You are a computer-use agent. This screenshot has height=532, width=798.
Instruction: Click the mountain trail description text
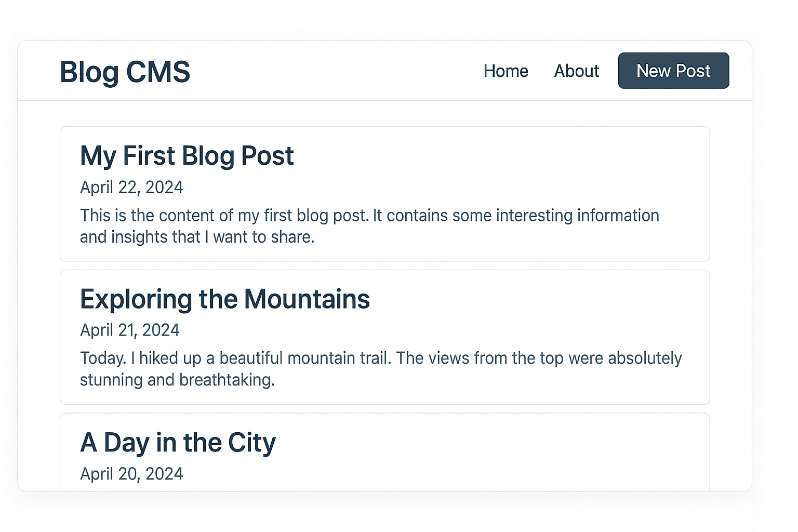coord(381,368)
